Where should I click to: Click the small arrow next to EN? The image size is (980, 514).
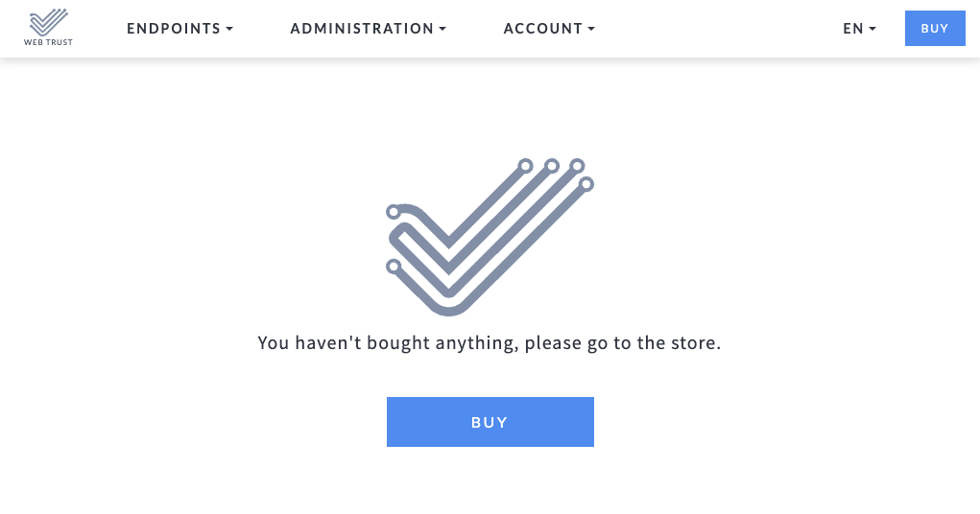point(872,30)
